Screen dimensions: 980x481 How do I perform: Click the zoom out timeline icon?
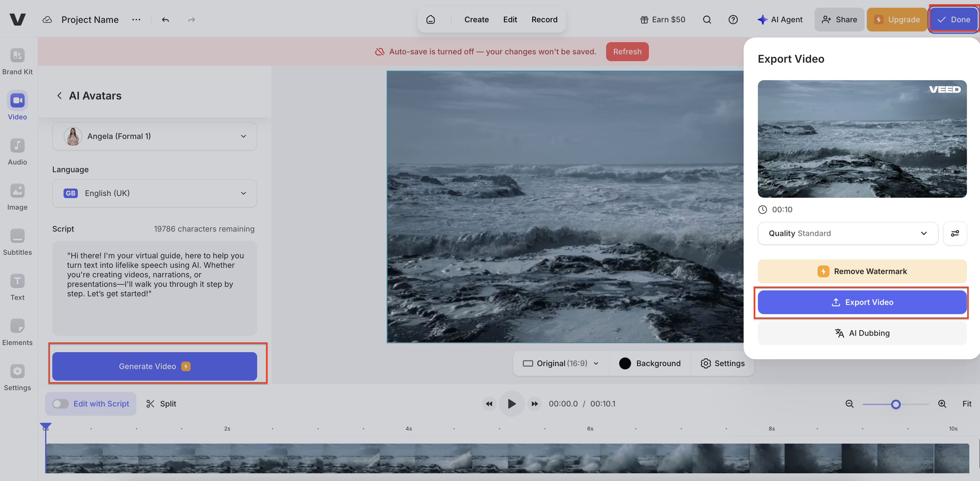click(849, 404)
